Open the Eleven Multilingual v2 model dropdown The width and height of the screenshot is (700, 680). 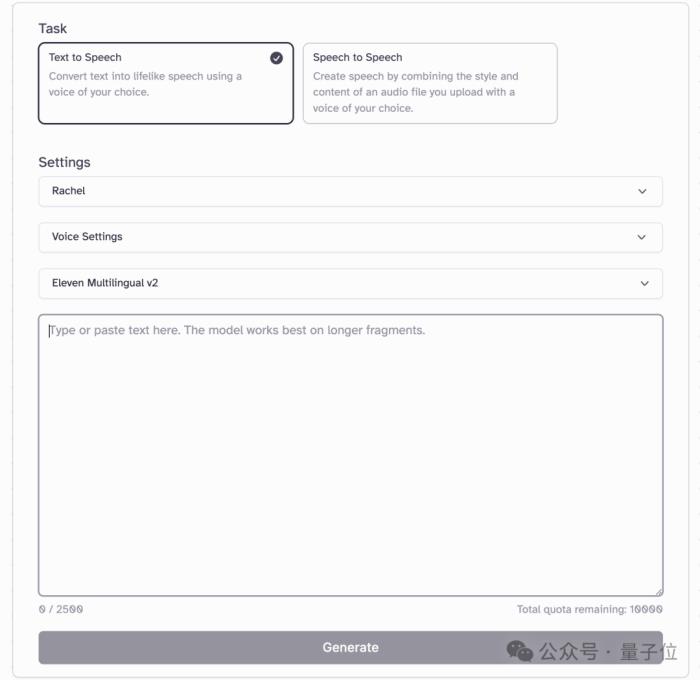coord(350,284)
